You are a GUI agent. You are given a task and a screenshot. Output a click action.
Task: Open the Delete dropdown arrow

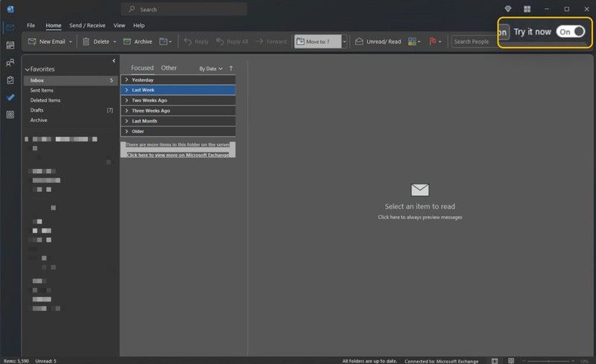coord(115,42)
